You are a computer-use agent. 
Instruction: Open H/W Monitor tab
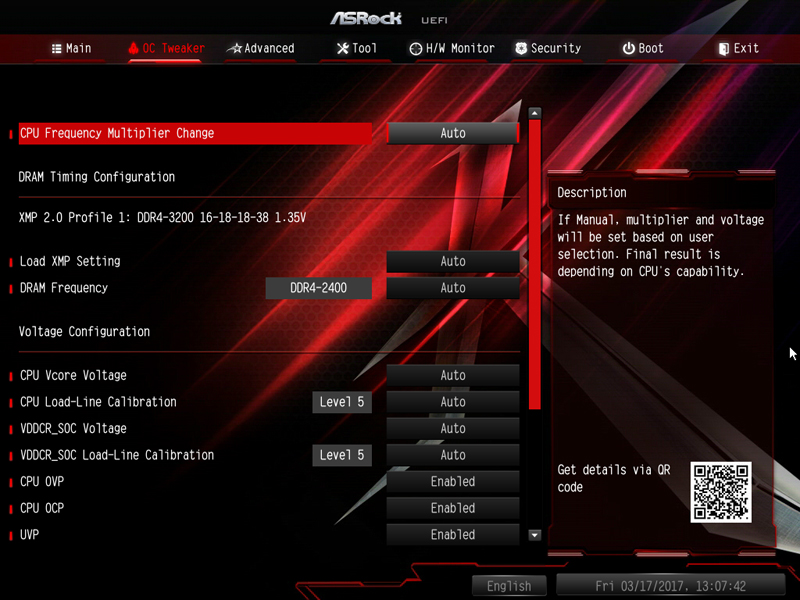pyautogui.click(x=452, y=48)
